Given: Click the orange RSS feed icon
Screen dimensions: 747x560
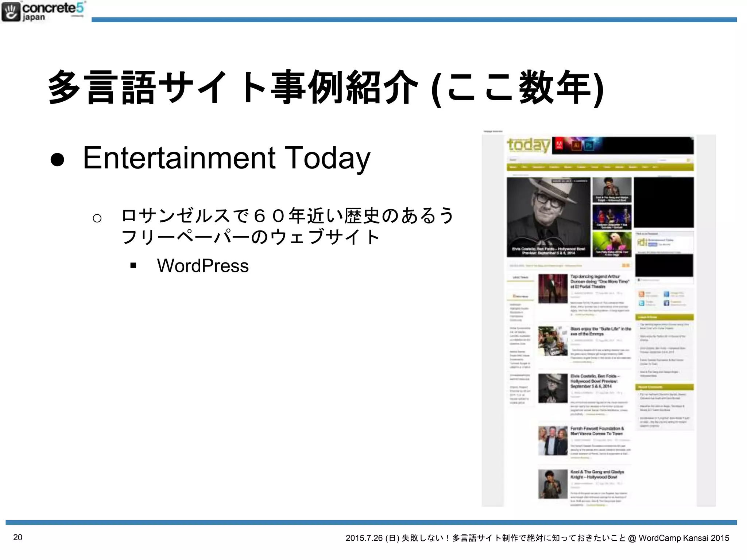Looking at the screenshot, I should pyautogui.click(x=641, y=294).
